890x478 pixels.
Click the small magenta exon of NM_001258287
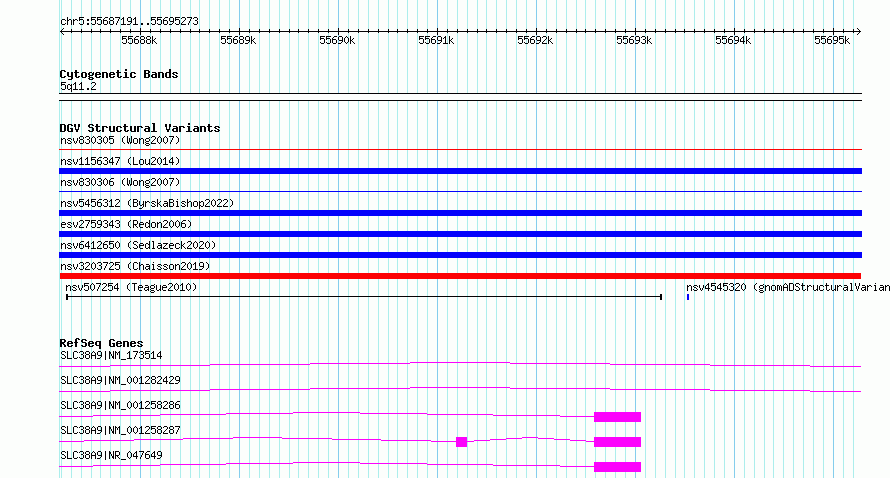coord(461,442)
